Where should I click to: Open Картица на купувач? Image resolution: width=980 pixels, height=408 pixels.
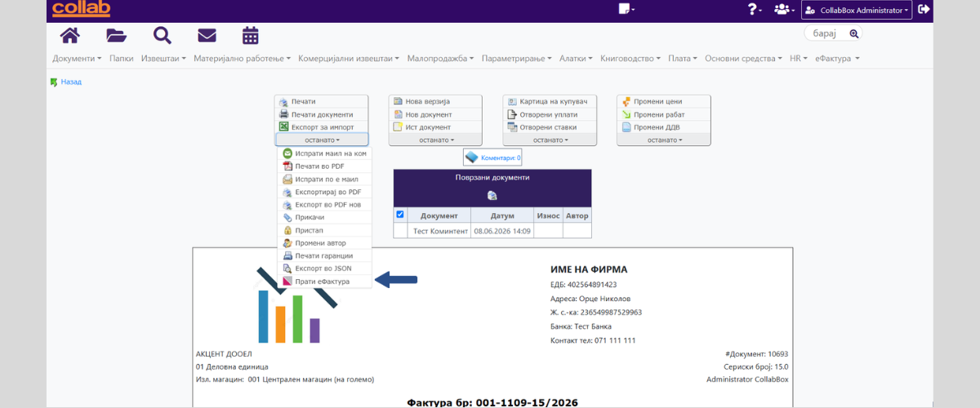[x=550, y=101]
